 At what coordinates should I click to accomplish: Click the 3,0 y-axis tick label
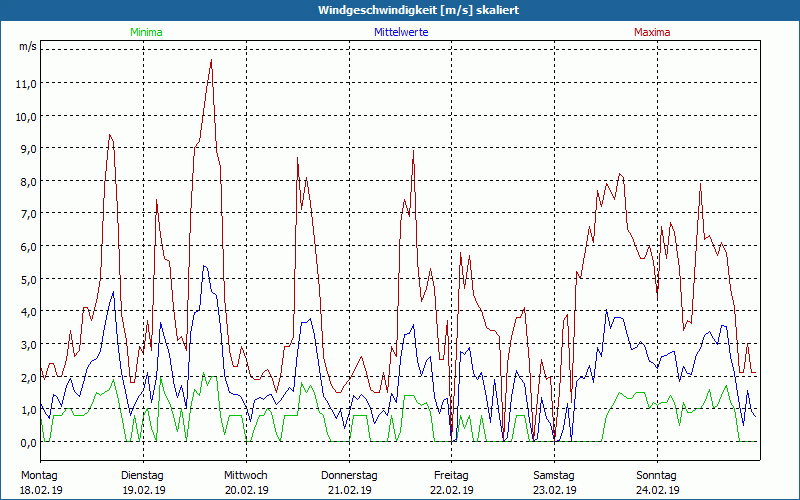tap(27, 344)
